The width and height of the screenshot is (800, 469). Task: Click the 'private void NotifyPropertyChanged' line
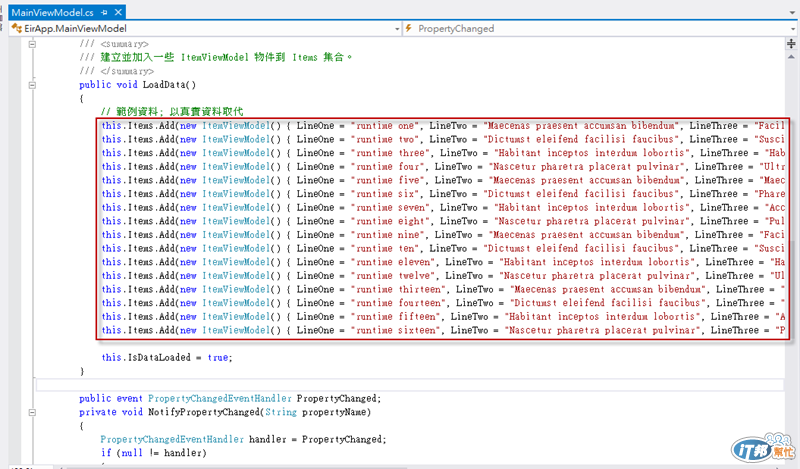[225, 412]
